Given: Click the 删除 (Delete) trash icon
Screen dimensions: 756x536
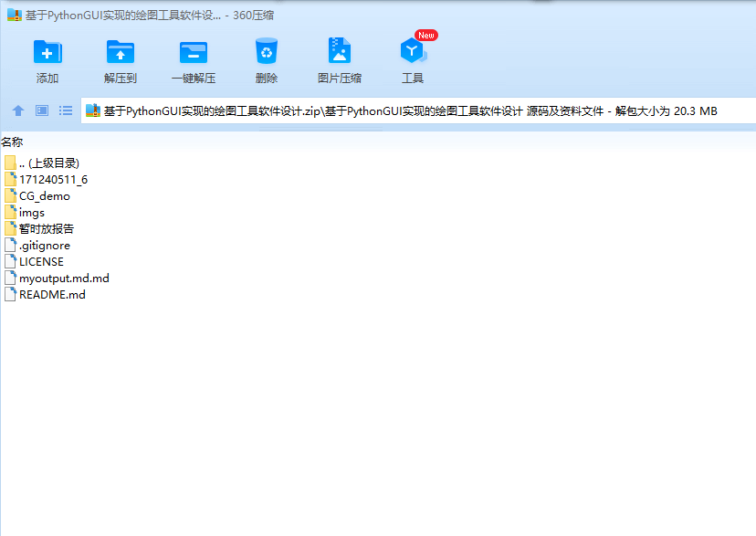Looking at the screenshot, I should click(266, 50).
